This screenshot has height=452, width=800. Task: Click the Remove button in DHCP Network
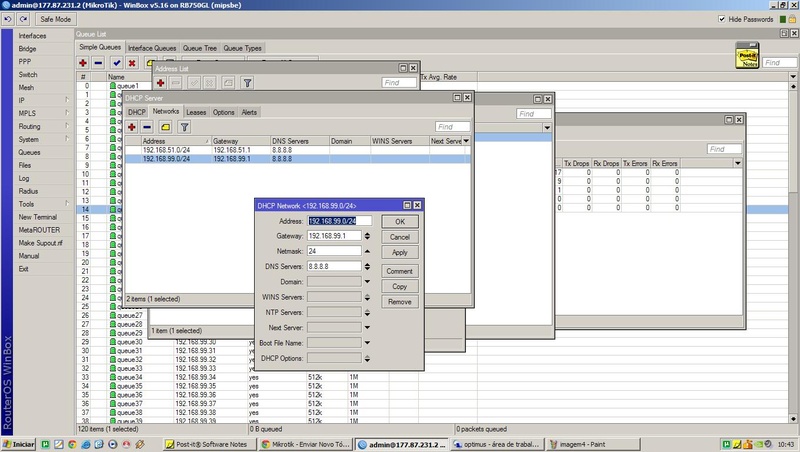point(399,302)
